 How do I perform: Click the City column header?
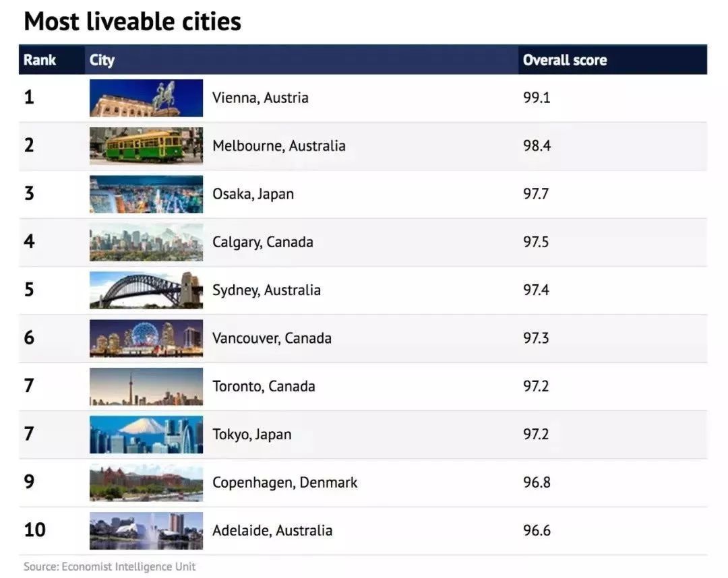tap(102, 60)
